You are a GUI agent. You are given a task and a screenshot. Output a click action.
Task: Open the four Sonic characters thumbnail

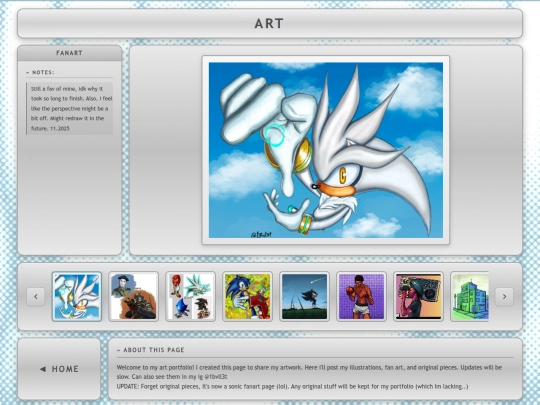[190, 297]
